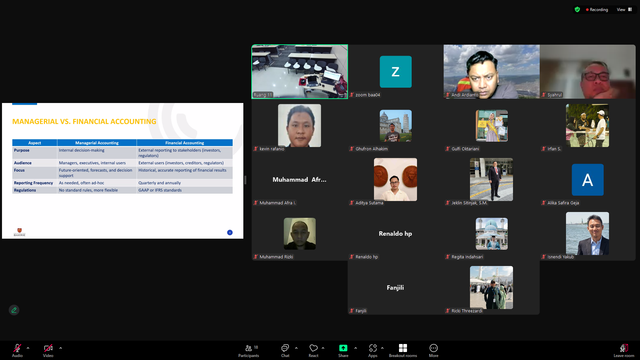Select Alika Safira Geja's blue A avatar
Viewport: 640px width, 360px height.
click(x=587, y=180)
